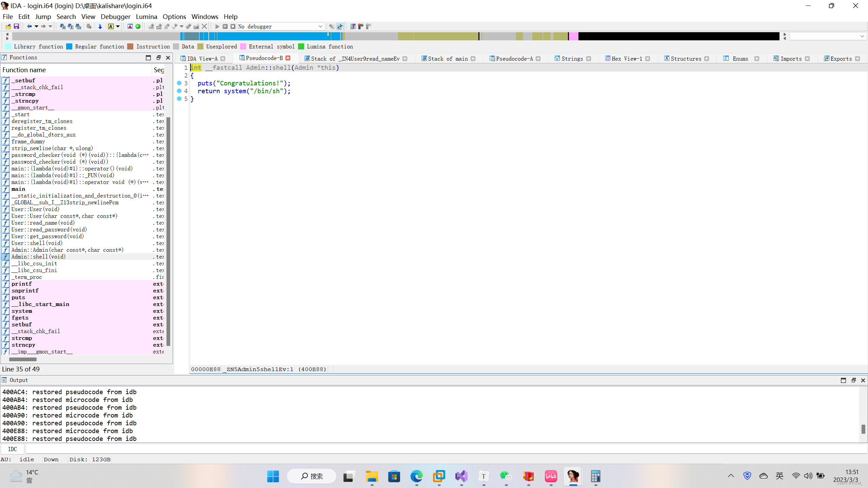Click the toolbar X delete icon
Screen dimensions: 868x488
[204, 26]
